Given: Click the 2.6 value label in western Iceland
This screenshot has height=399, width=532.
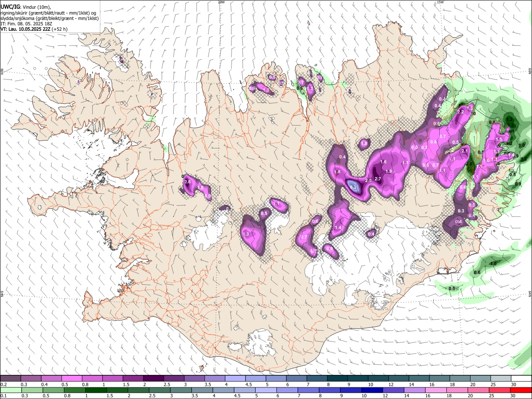Looking at the screenshot, I should [187, 182].
